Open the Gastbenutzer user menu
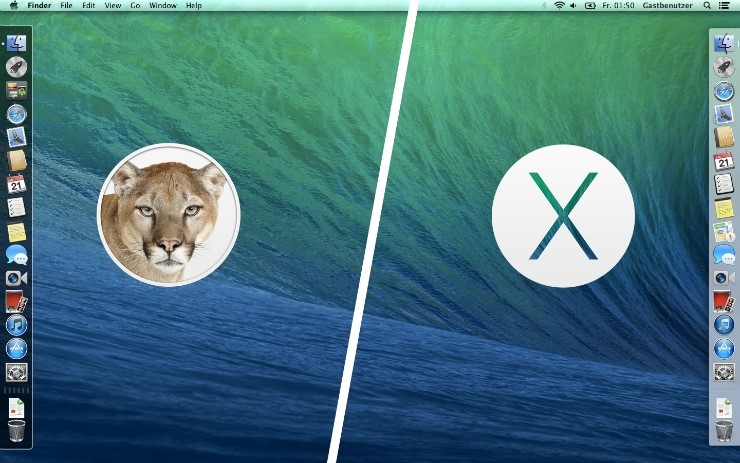Image resolution: width=740 pixels, height=463 pixels. point(667,6)
